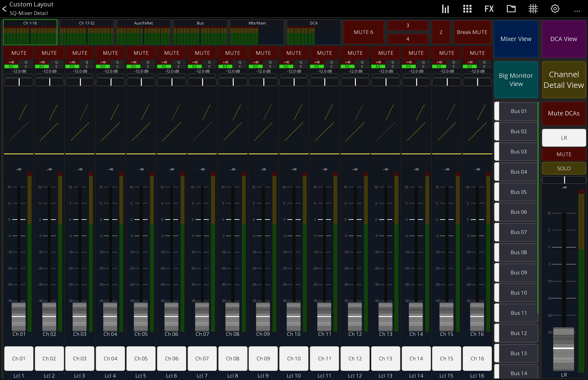
Task: Mute channel Ch 12
Action: 355,53
